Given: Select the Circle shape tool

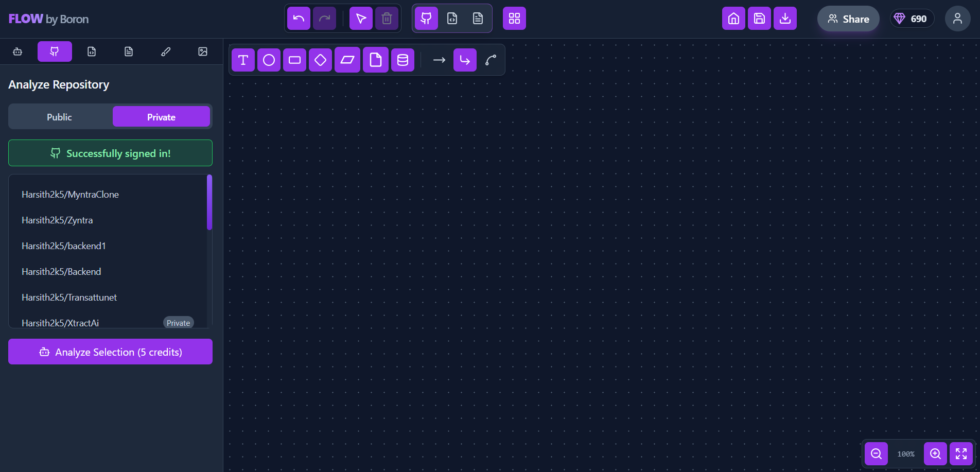Looking at the screenshot, I should click(269, 60).
